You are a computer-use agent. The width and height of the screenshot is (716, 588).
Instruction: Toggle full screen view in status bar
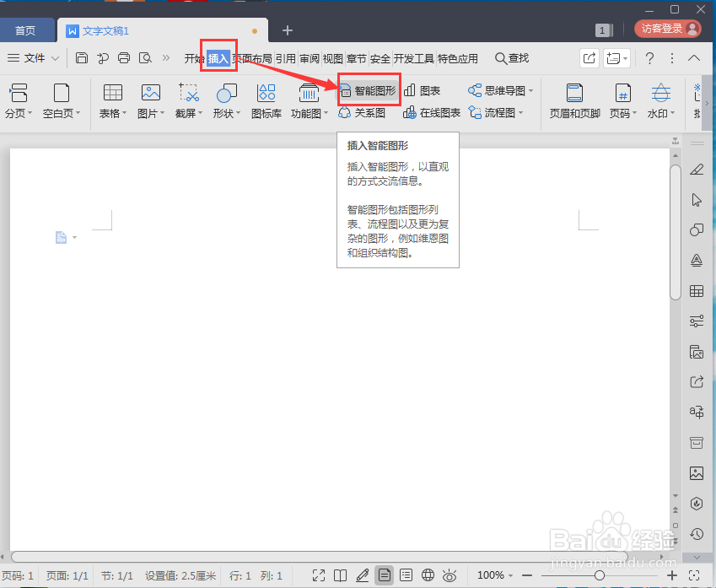[x=319, y=575]
